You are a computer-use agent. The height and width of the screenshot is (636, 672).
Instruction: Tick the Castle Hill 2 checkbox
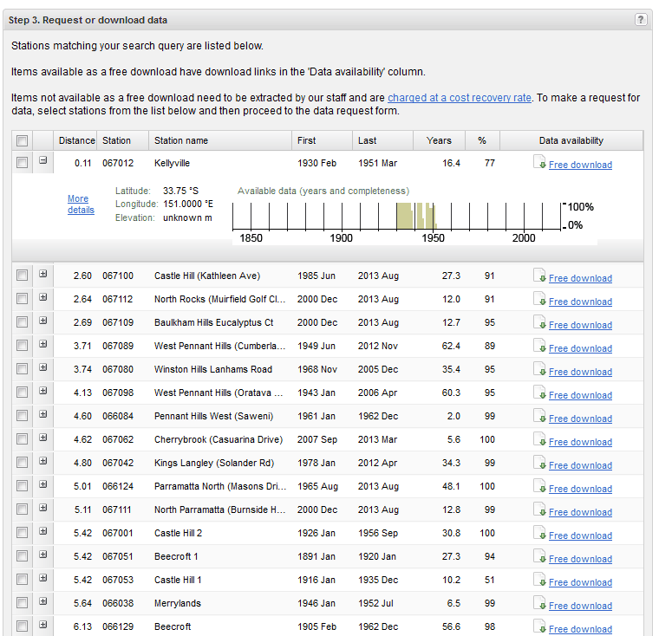[x=23, y=532]
